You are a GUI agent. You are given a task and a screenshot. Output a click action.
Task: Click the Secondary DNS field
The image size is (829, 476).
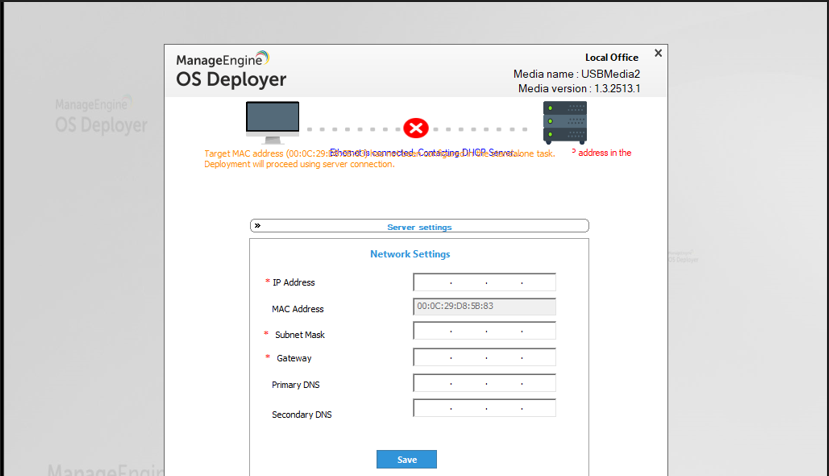[484, 408]
